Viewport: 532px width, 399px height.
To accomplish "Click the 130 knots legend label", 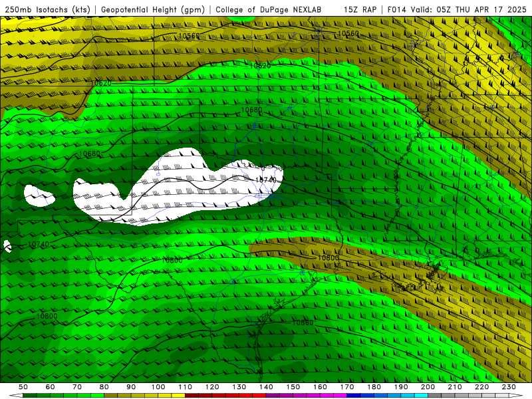I will pos(239,387).
